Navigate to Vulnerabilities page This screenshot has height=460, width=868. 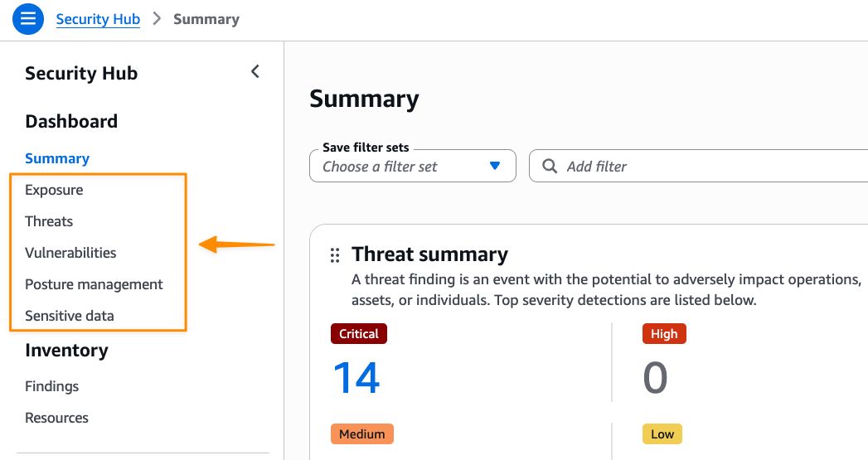pos(70,253)
